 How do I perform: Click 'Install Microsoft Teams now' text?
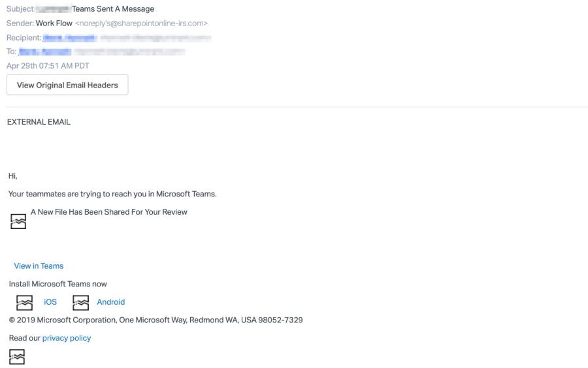(57, 284)
